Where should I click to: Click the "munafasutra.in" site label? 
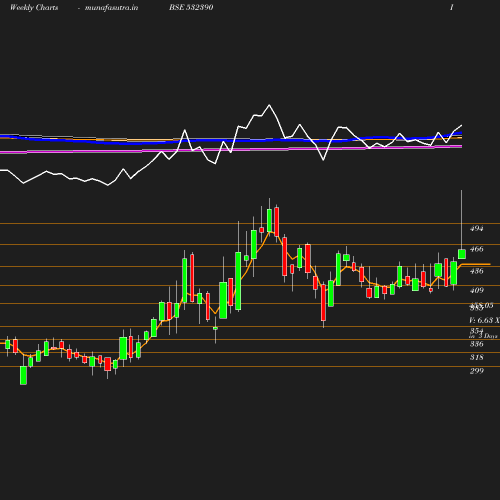(111, 8)
